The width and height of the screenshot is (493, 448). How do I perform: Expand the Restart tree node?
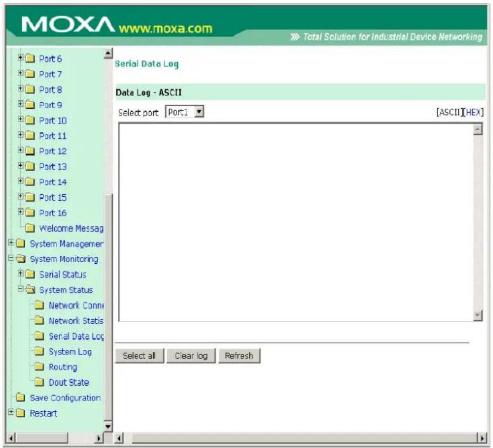[11, 412]
